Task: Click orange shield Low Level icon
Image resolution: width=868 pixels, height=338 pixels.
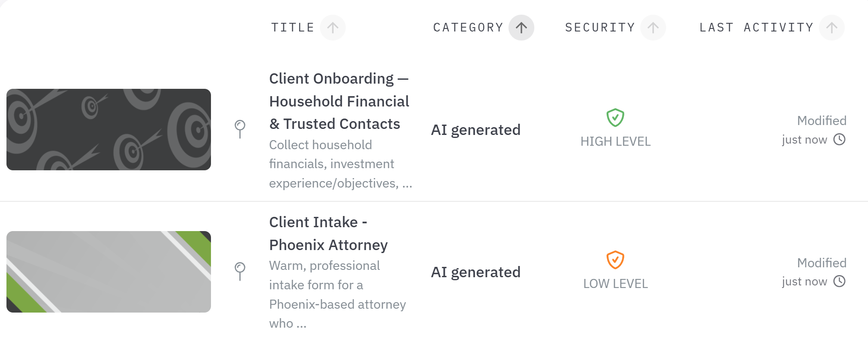Action: (x=615, y=260)
